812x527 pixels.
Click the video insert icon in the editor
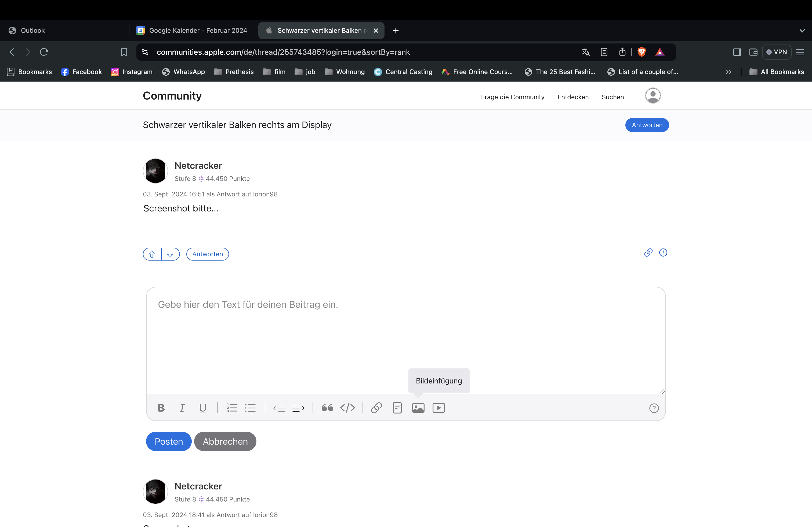tap(438, 408)
